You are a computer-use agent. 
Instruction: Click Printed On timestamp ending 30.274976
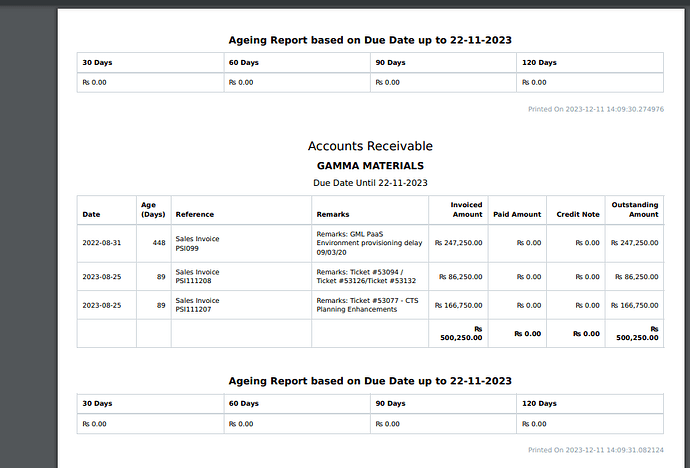pos(596,109)
